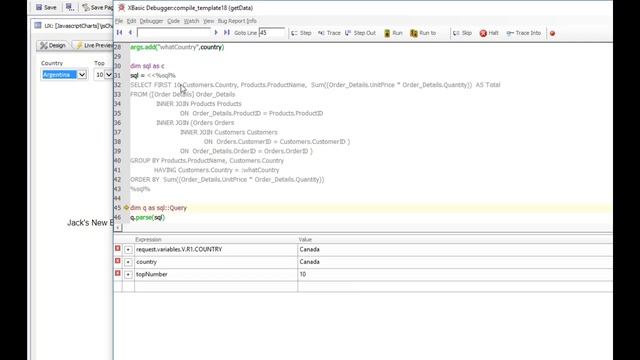Click the icon next to Save in background window
Screen dimensions: 640x360
[69, 7]
